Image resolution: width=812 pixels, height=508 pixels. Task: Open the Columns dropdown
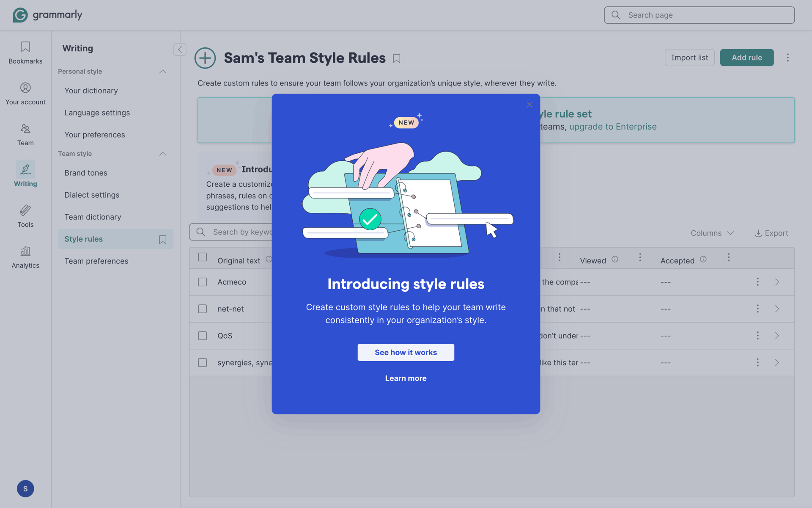[712, 233]
